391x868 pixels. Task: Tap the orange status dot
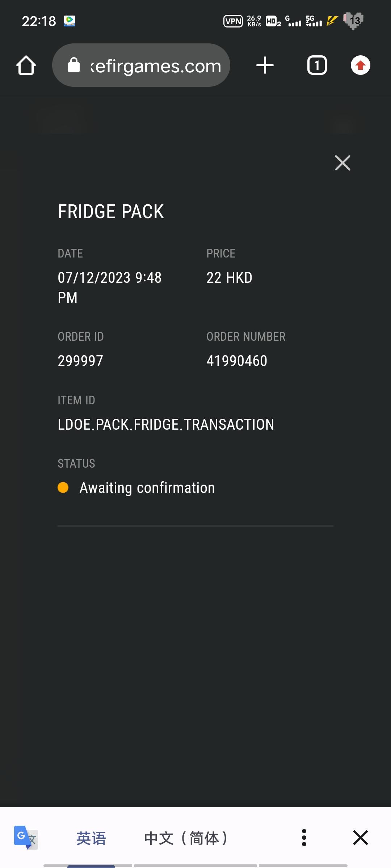[63, 488]
